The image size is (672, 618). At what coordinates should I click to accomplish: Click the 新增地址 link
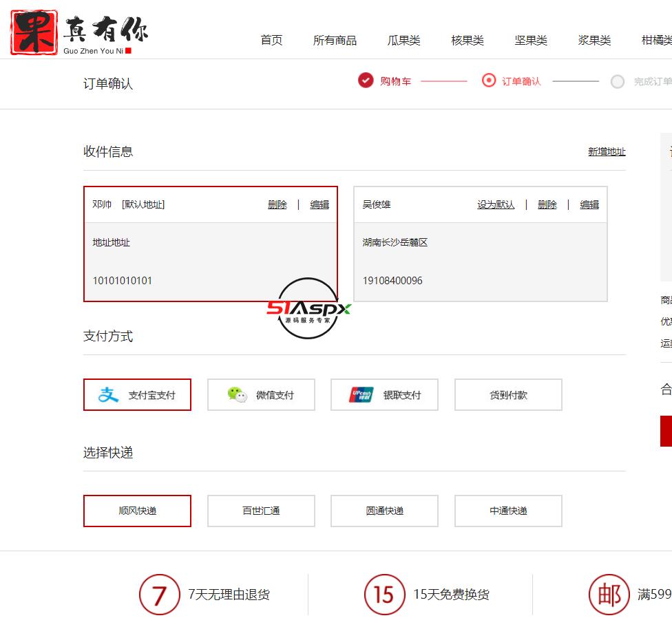[x=607, y=151]
